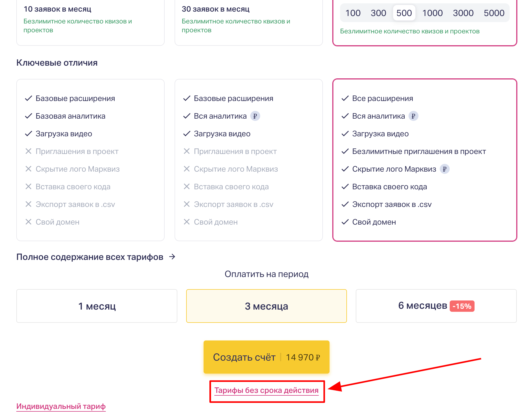Choose 100 requests option
The height and width of the screenshot is (418, 532).
(353, 13)
